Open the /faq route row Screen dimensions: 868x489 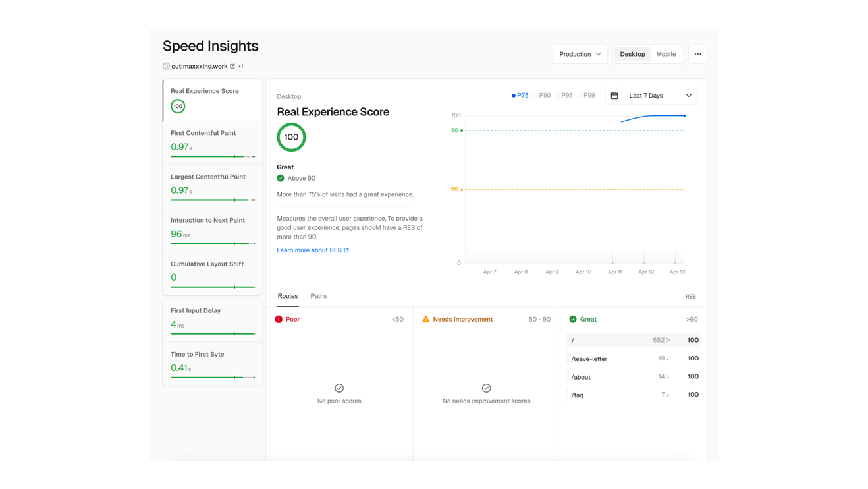click(634, 395)
